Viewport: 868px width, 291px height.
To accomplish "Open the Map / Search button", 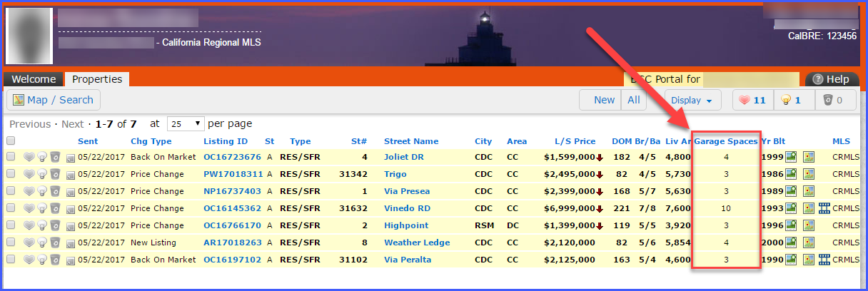I will tap(54, 100).
